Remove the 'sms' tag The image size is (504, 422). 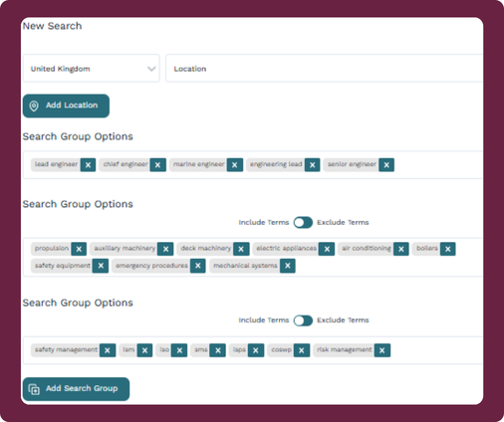coord(218,350)
